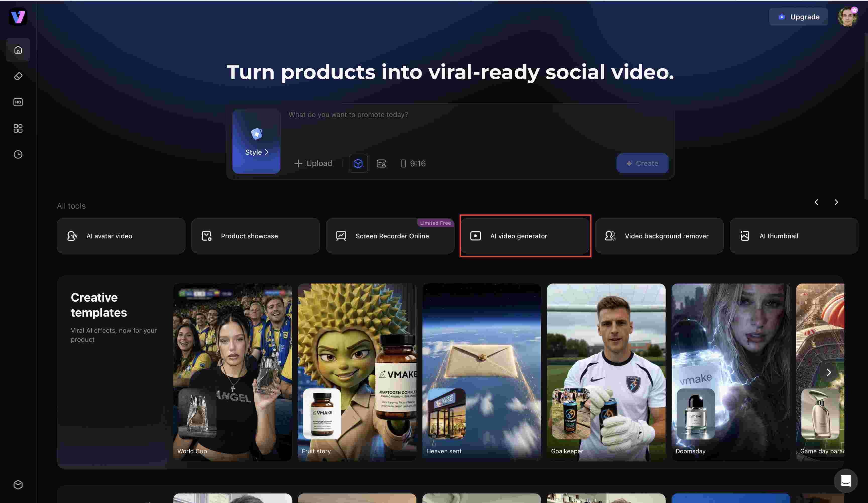Image resolution: width=868 pixels, height=503 pixels.
Task: Click the Style card gem icon
Action: click(x=257, y=134)
